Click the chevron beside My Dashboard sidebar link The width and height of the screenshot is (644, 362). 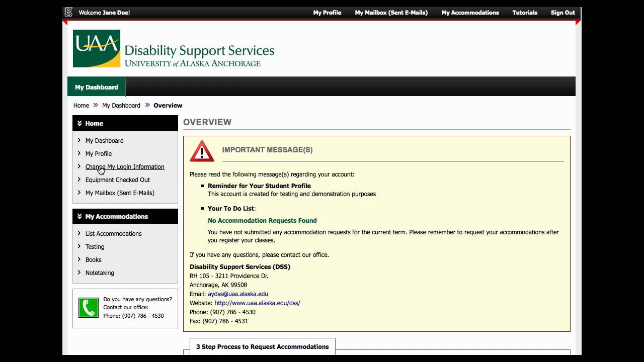[79, 140]
